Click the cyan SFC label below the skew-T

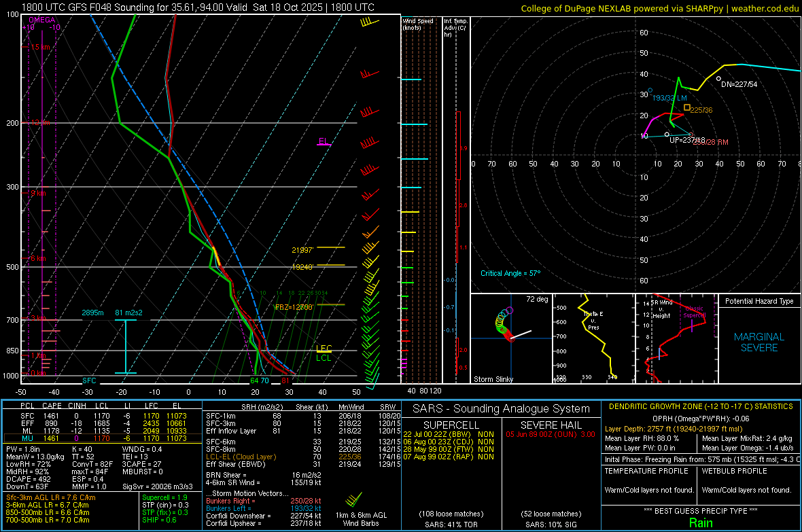pos(89,380)
